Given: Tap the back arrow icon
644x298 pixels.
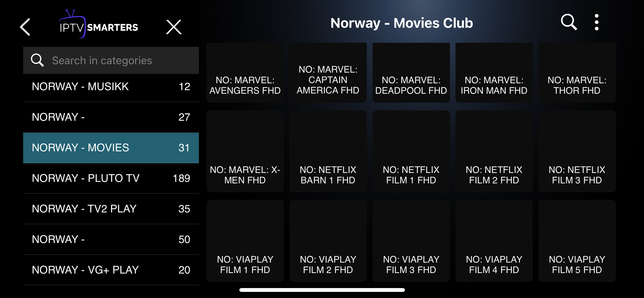Looking at the screenshot, I should [x=25, y=27].
